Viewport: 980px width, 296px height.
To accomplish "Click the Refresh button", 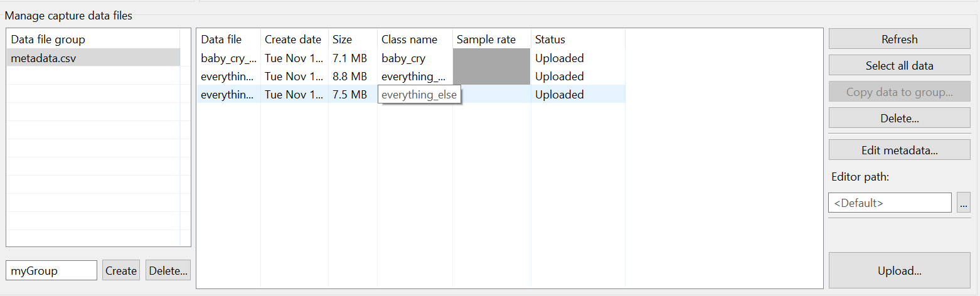I will coord(899,39).
